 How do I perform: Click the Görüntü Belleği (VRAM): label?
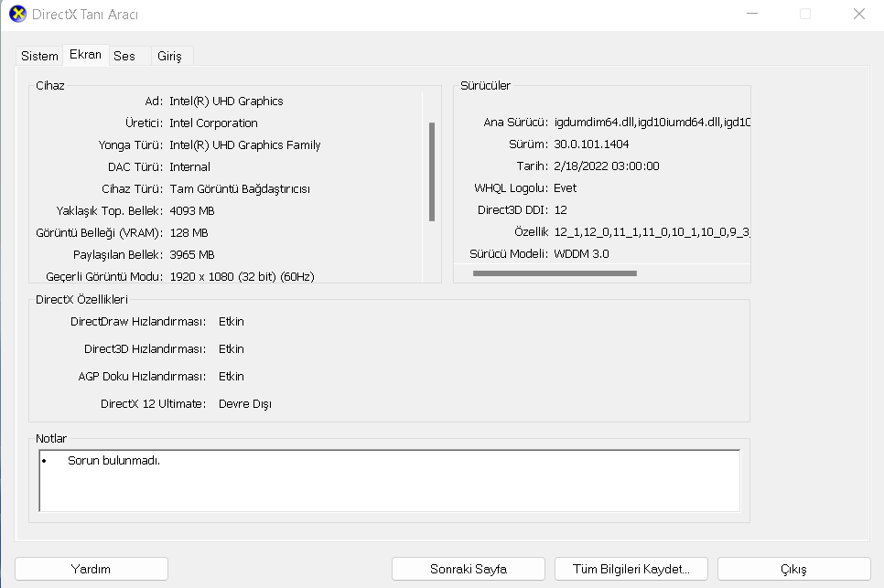click(x=99, y=233)
